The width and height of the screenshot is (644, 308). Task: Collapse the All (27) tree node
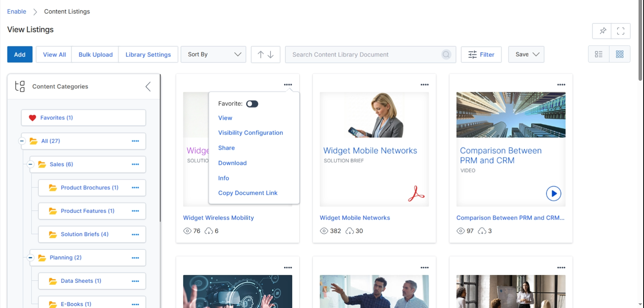point(22,141)
